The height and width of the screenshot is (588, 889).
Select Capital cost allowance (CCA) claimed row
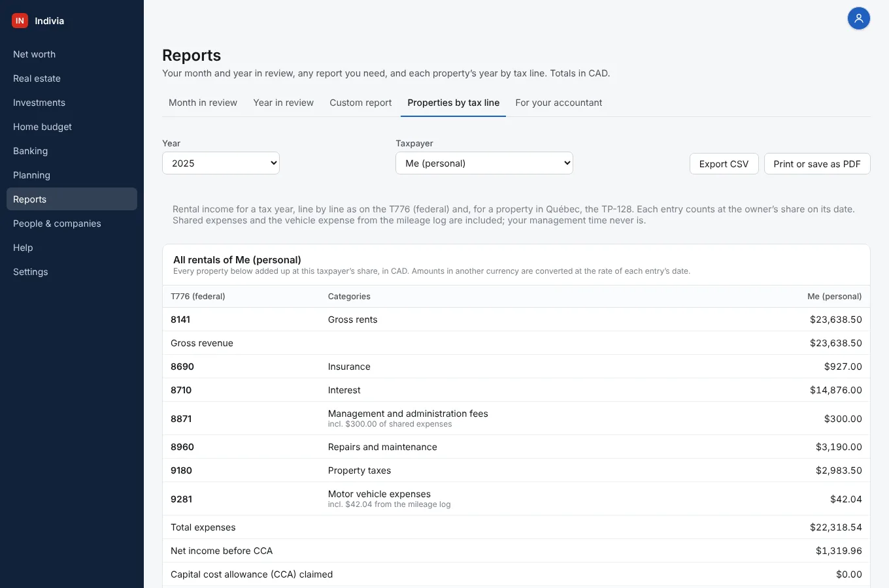tap(516, 574)
